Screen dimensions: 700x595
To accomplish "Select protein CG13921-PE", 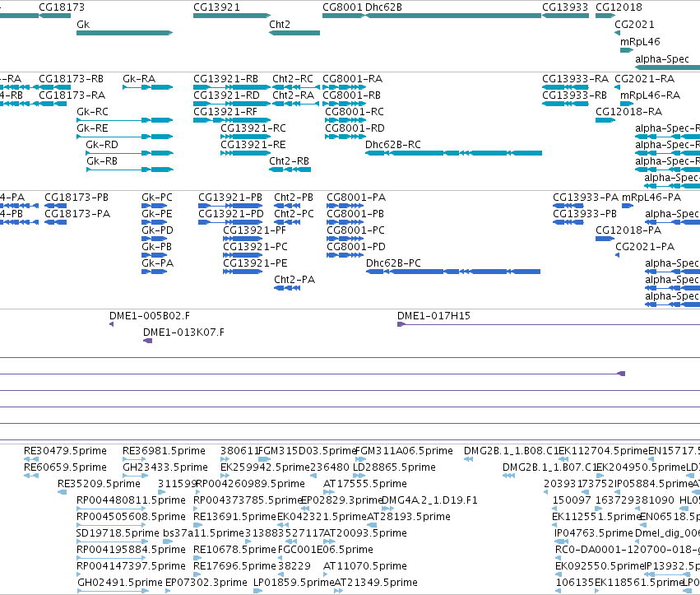I will (243, 272).
